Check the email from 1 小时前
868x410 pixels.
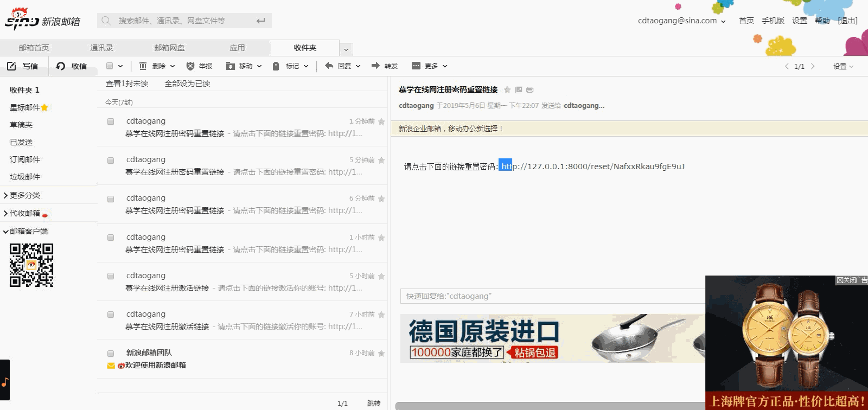[x=111, y=238]
